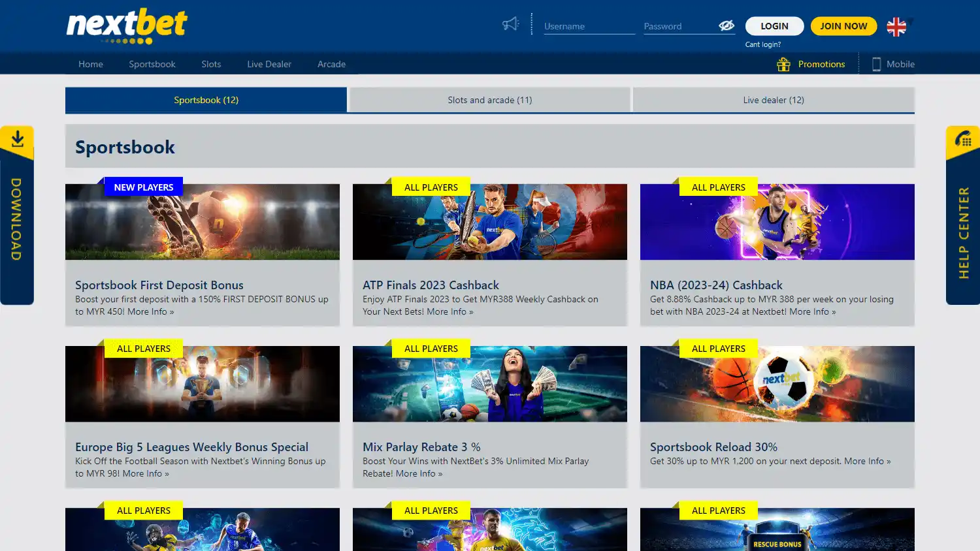Viewport: 980px width, 551px height.
Task: Open Live Dealer in navigation bar
Action: point(269,64)
